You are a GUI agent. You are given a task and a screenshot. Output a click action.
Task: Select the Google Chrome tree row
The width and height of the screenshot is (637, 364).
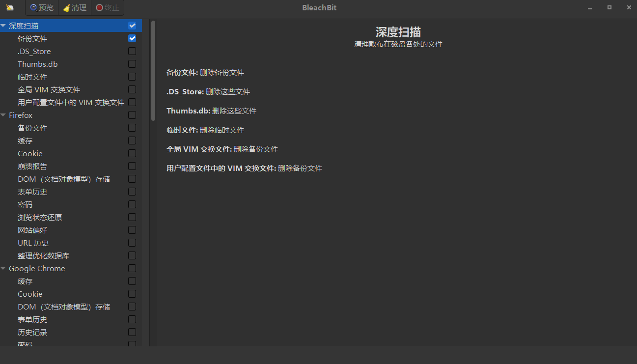71,268
